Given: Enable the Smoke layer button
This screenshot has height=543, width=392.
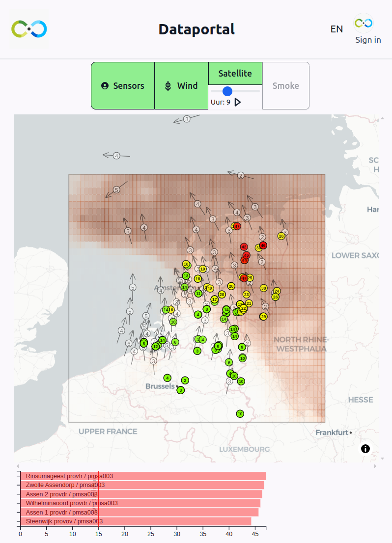Looking at the screenshot, I should [x=285, y=86].
